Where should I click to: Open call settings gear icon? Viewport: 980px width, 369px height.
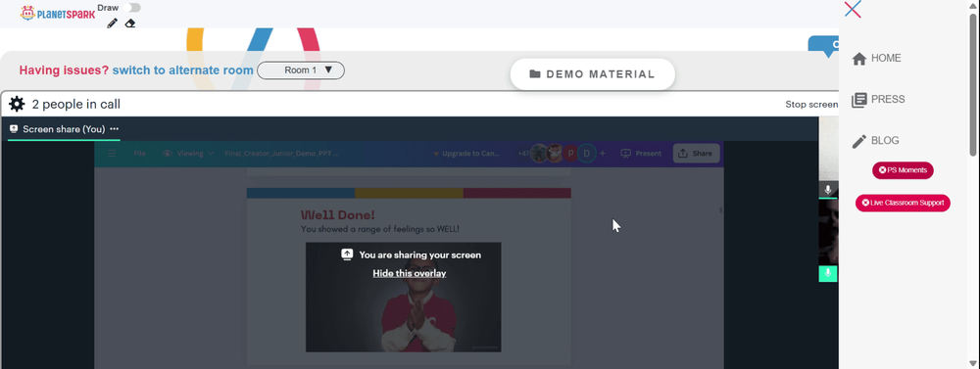pyautogui.click(x=17, y=105)
